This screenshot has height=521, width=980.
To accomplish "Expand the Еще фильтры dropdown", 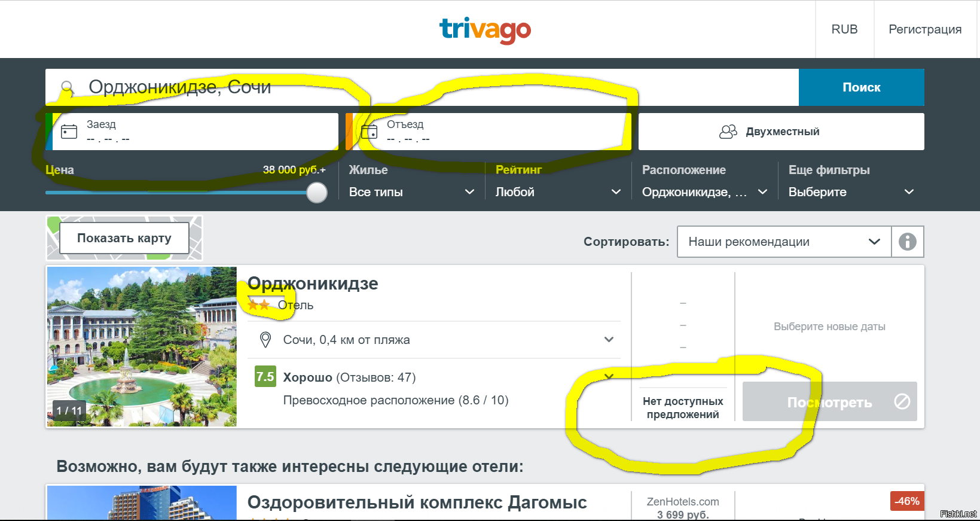I will click(x=850, y=192).
